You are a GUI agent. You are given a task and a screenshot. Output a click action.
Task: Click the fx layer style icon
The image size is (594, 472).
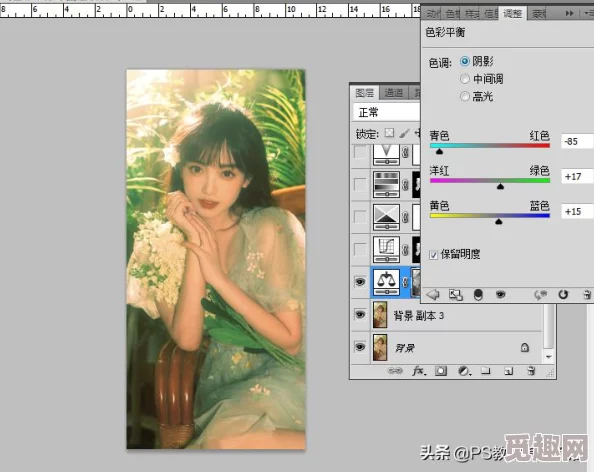click(x=419, y=371)
